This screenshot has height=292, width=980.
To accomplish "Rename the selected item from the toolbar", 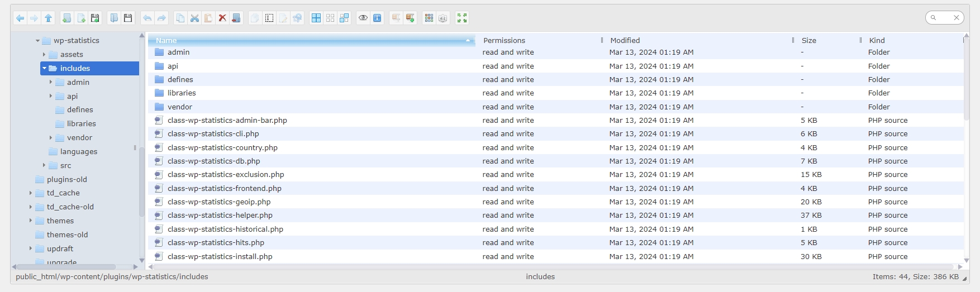I will 269,18.
